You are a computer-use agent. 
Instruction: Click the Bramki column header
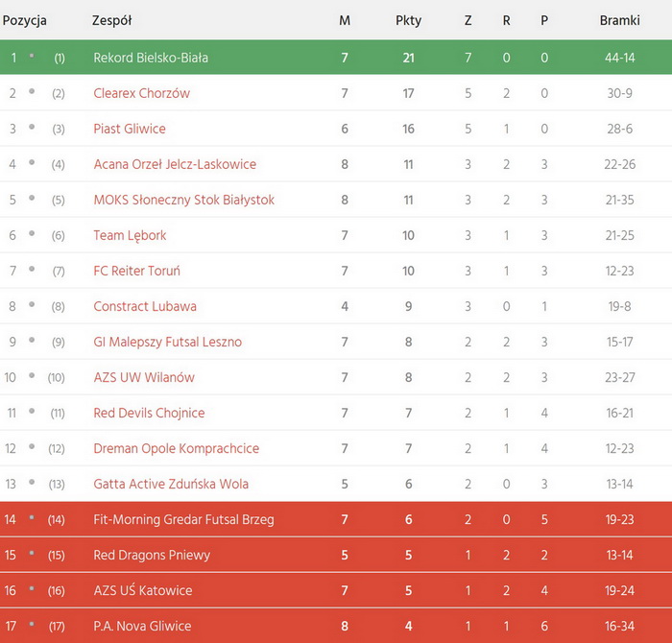click(x=619, y=20)
